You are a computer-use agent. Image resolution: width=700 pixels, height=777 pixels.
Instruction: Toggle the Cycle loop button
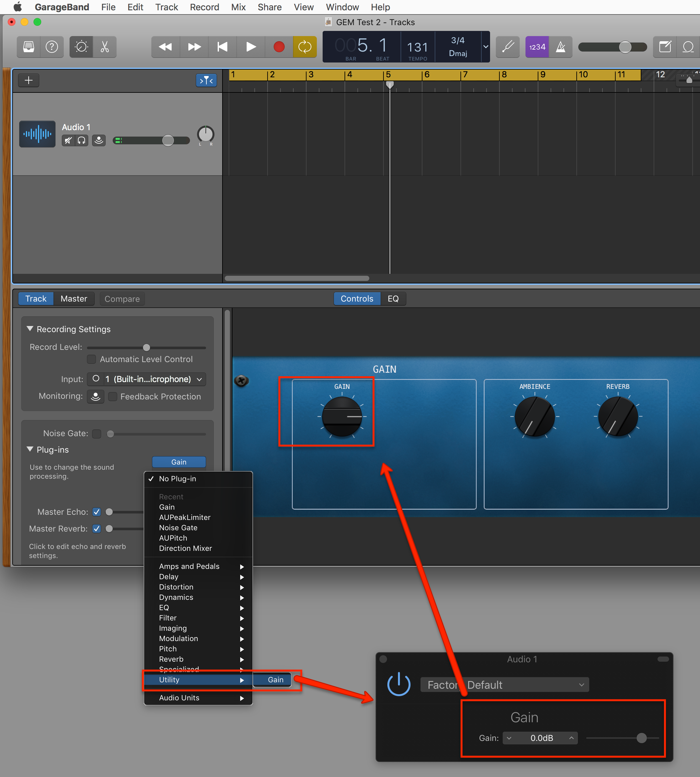[305, 47]
